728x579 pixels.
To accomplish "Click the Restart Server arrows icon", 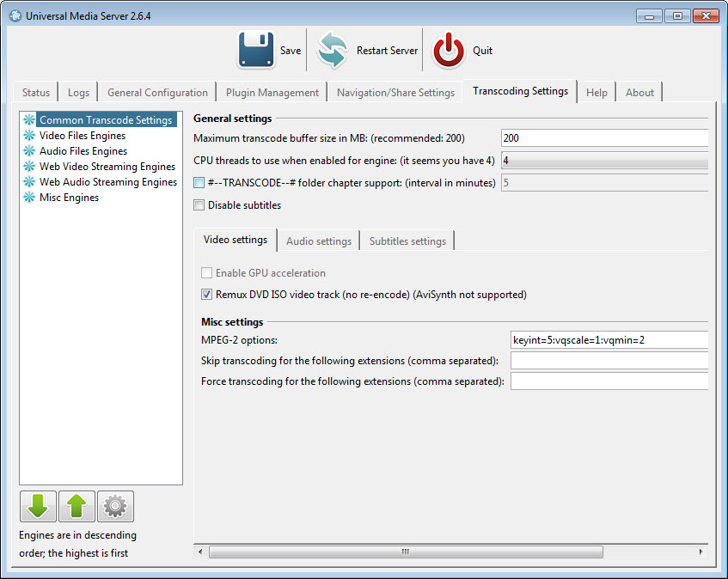I will [332, 50].
